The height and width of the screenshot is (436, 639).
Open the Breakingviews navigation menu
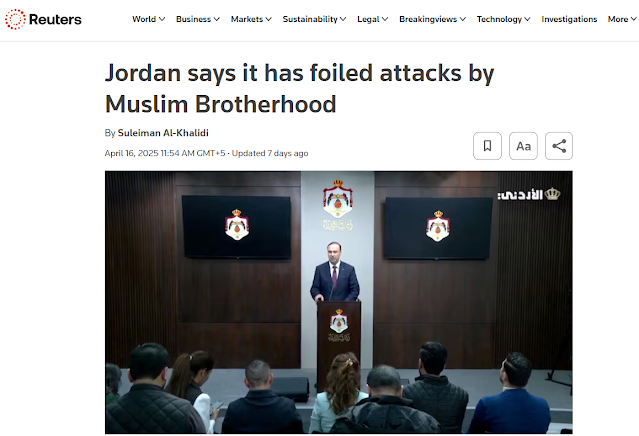pos(432,19)
